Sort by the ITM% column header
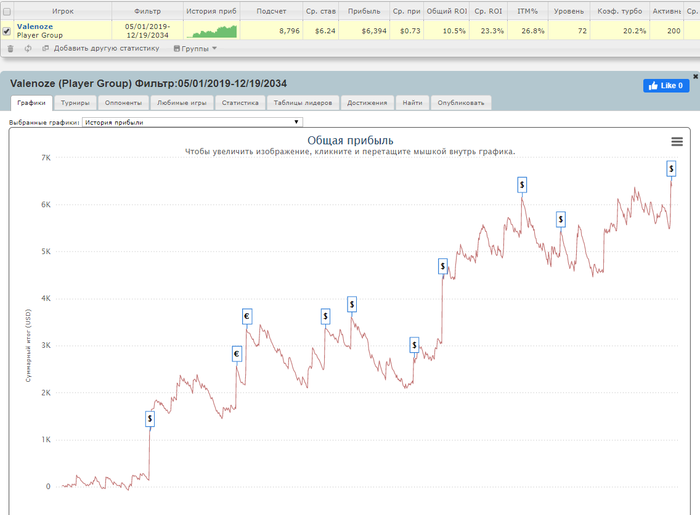This screenshot has height=515, width=700. [527, 11]
